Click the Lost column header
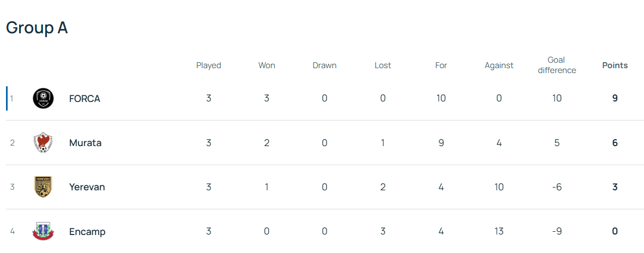 (383, 65)
